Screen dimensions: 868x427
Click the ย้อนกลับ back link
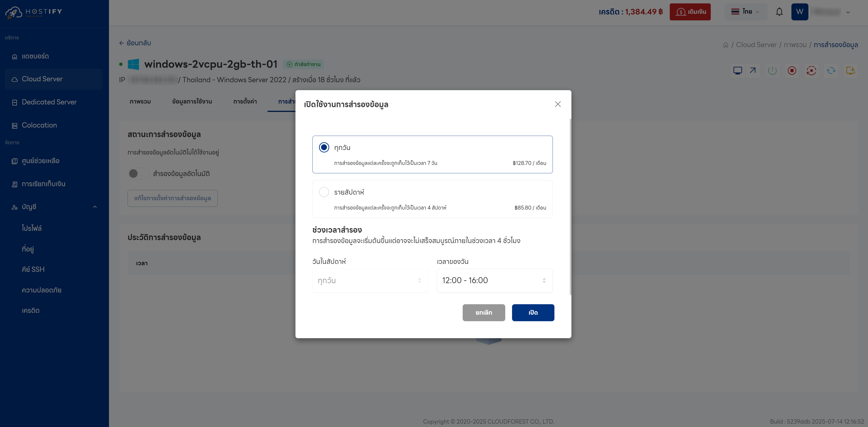click(135, 43)
